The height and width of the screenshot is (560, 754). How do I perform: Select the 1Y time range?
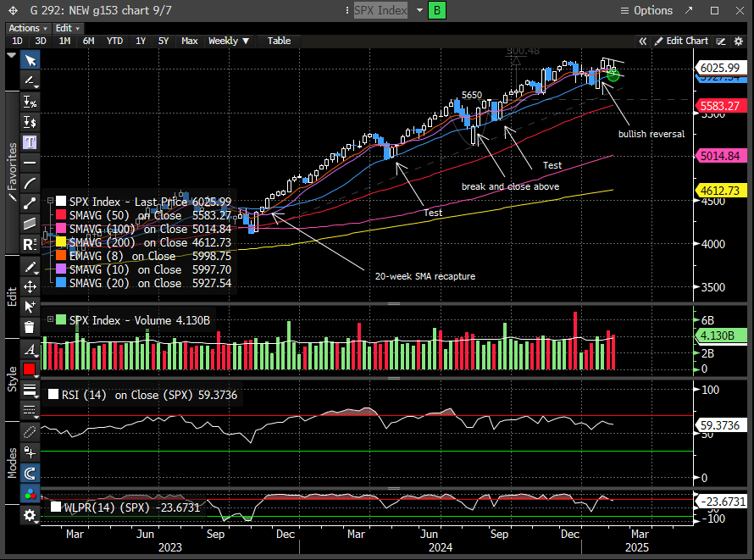pyautogui.click(x=141, y=41)
